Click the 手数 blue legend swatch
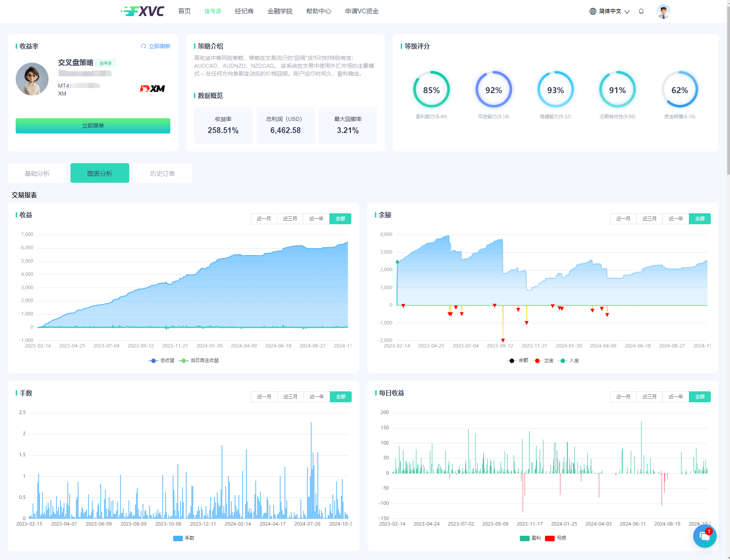The image size is (730, 560). tap(178, 538)
